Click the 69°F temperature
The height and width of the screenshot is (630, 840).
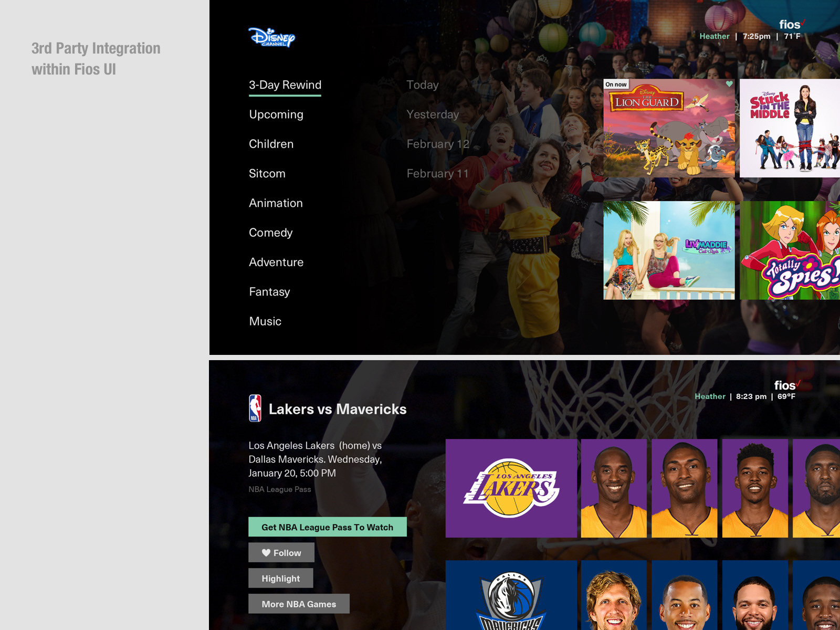[x=786, y=396]
